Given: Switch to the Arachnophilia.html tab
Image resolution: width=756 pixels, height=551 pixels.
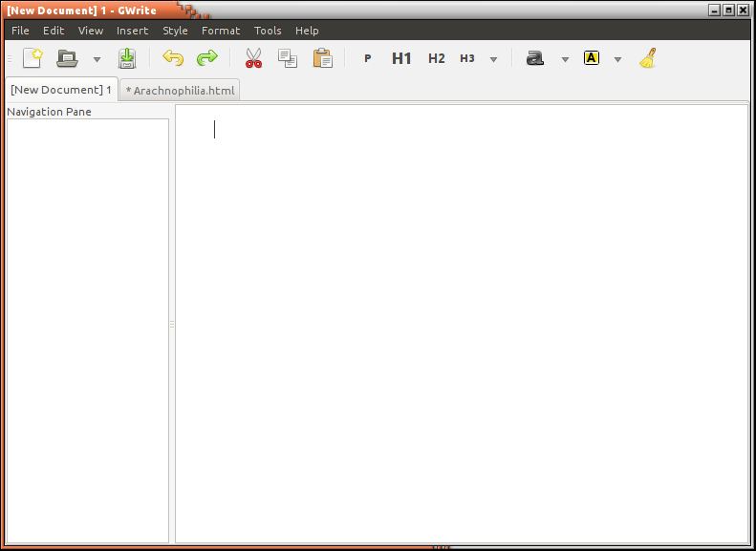Looking at the screenshot, I should (181, 90).
